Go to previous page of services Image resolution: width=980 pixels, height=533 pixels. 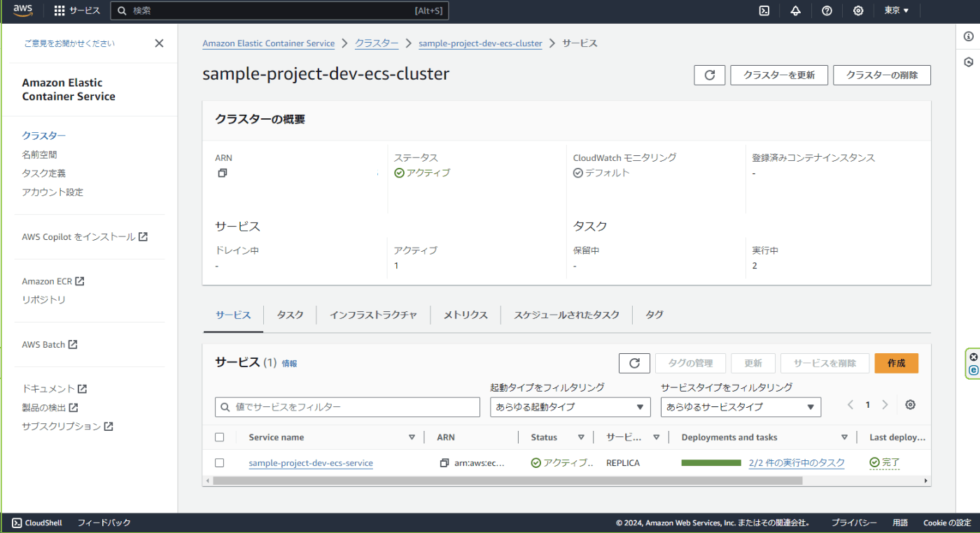point(850,405)
